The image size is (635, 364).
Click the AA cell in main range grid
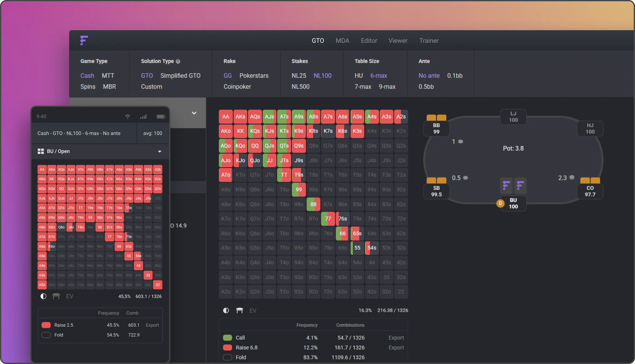coord(226,117)
